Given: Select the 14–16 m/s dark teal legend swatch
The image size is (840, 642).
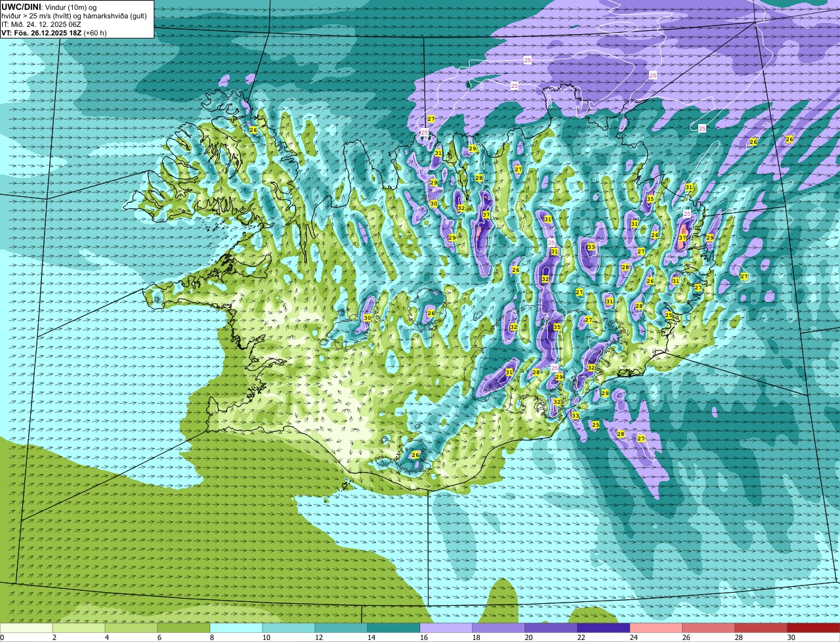Looking at the screenshot, I should pos(394,628).
